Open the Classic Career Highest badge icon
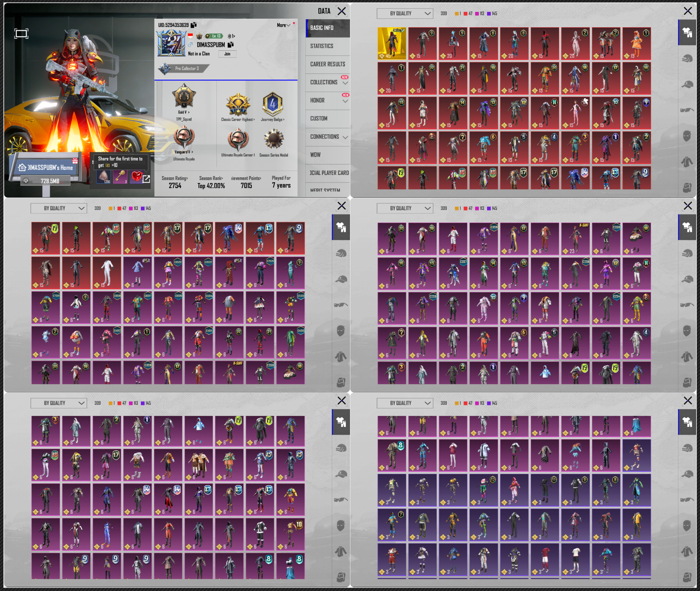 [x=238, y=104]
